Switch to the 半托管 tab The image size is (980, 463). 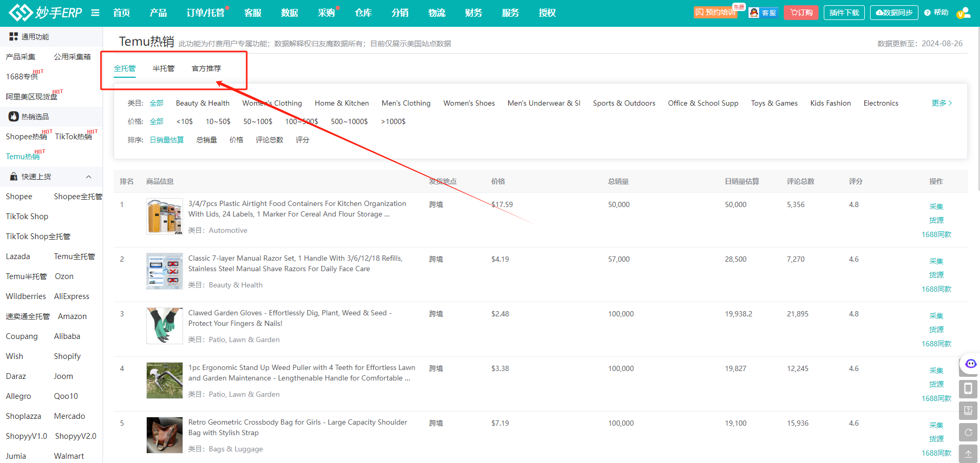click(x=163, y=68)
